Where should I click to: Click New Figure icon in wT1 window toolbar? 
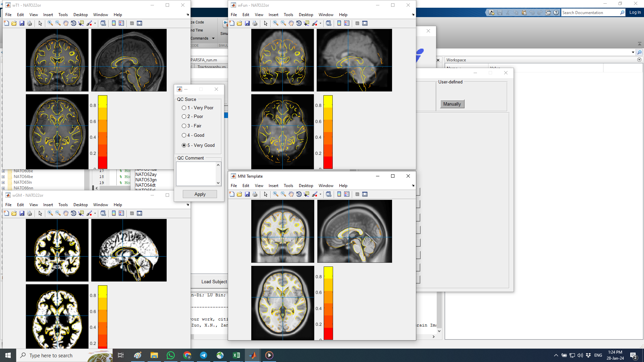pyautogui.click(x=6, y=23)
